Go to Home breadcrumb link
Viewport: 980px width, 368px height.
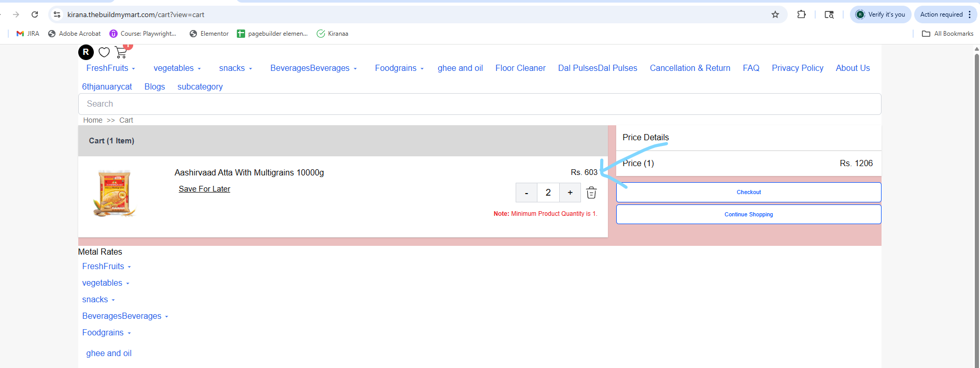[x=93, y=120]
